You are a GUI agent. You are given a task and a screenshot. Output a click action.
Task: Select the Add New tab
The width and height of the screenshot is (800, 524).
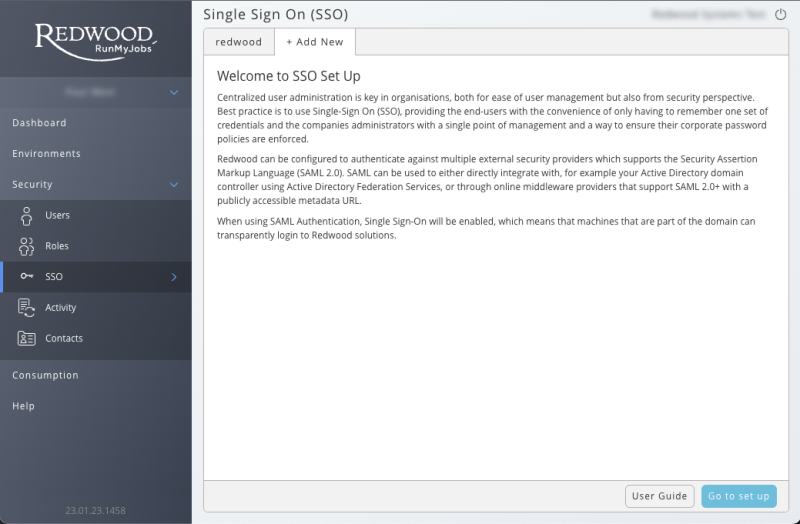(315, 42)
